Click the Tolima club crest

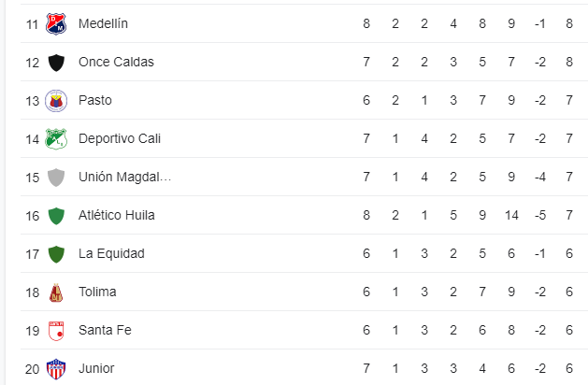pos(56,292)
